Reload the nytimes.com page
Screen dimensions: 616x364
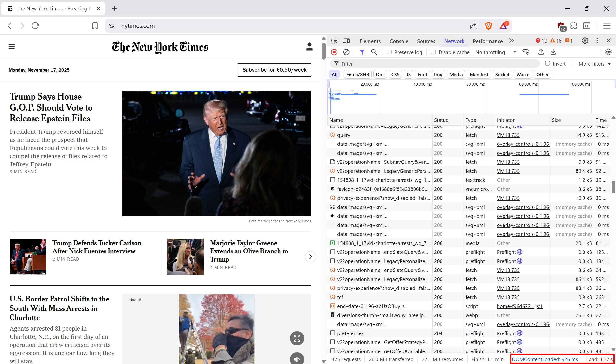(x=35, y=26)
